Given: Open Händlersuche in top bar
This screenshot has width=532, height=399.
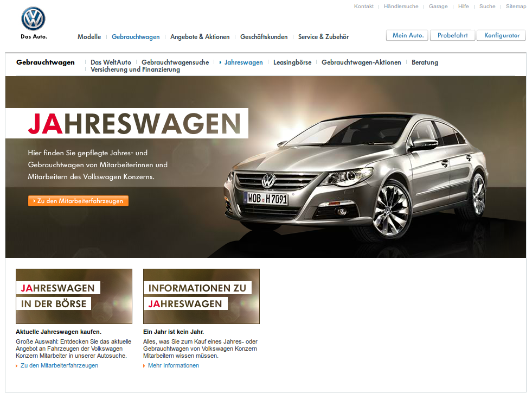Looking at the screenshot, I should (401, 7).
